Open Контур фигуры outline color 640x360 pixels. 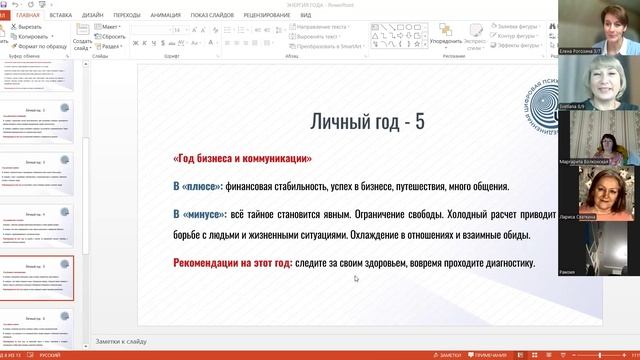click(514, 36)
